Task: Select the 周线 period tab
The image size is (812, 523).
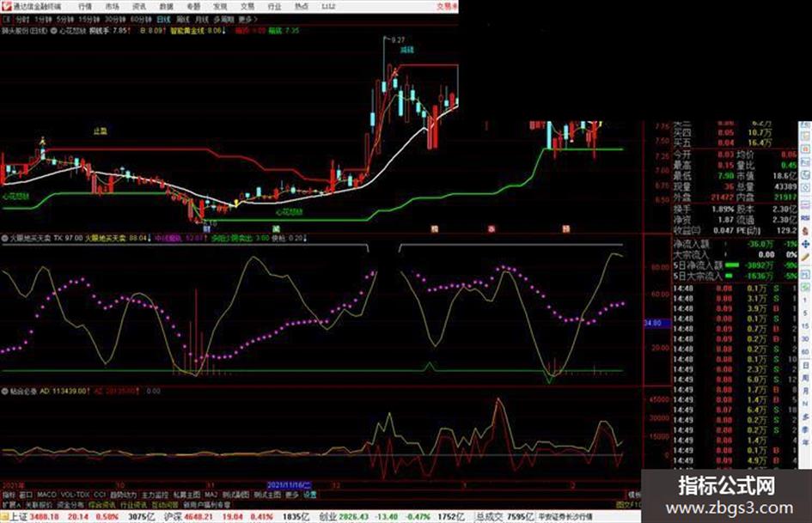Action: pyautogui.click(x=183, y=19)
